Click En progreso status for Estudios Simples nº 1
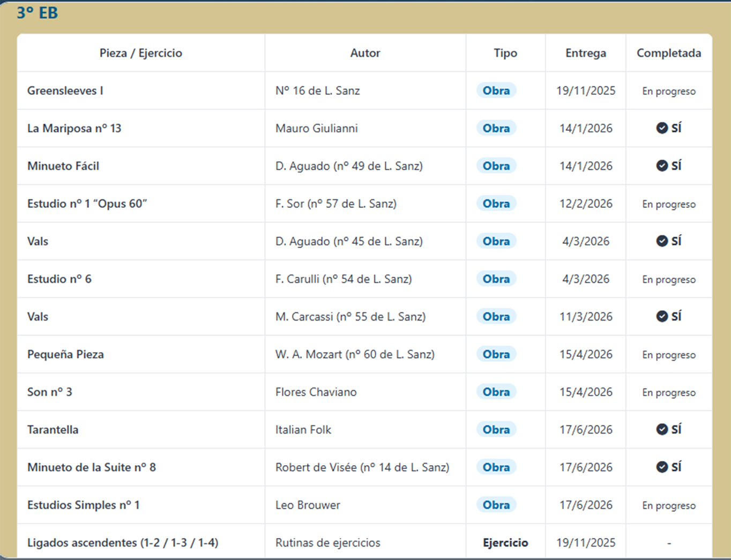 [x=669, y=505]
